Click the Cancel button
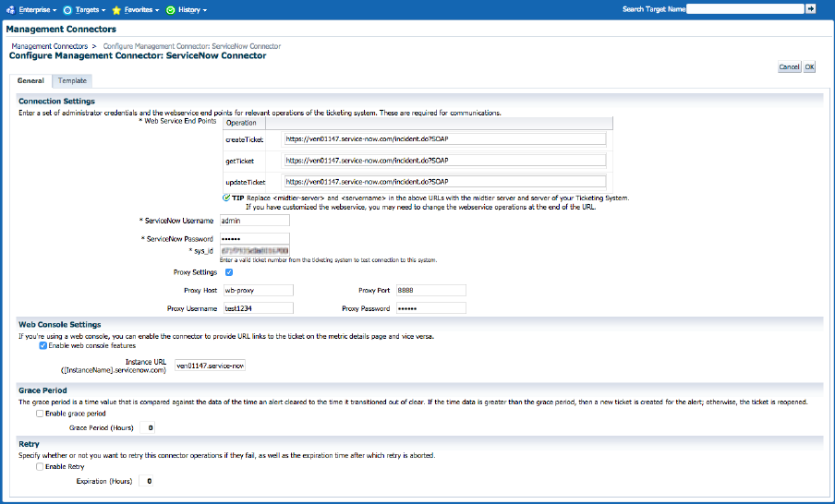This screenshot has height=504, width=835. (789, 67)
